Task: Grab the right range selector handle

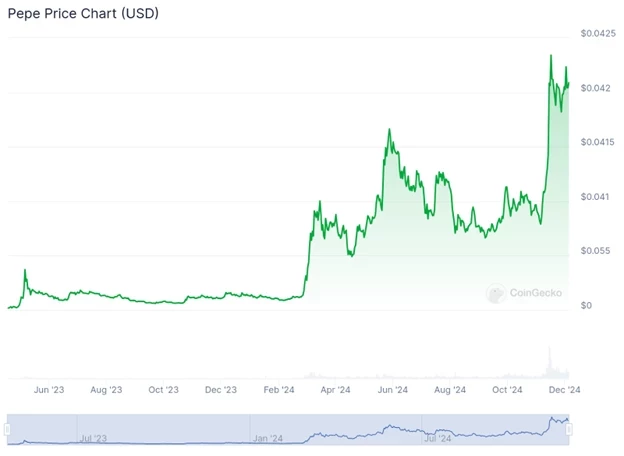Action: point(568,429)
